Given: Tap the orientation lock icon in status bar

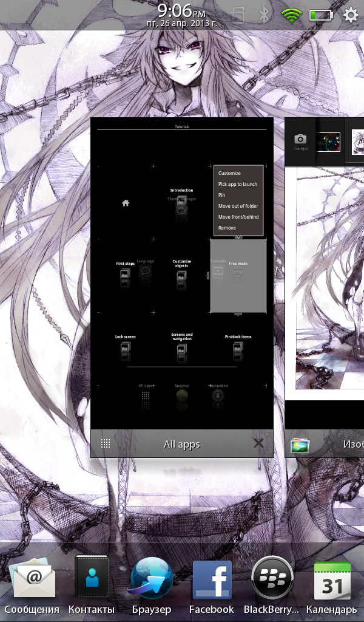Looking at the screenshot, I should pyautogui.click(x=238, y=15).
